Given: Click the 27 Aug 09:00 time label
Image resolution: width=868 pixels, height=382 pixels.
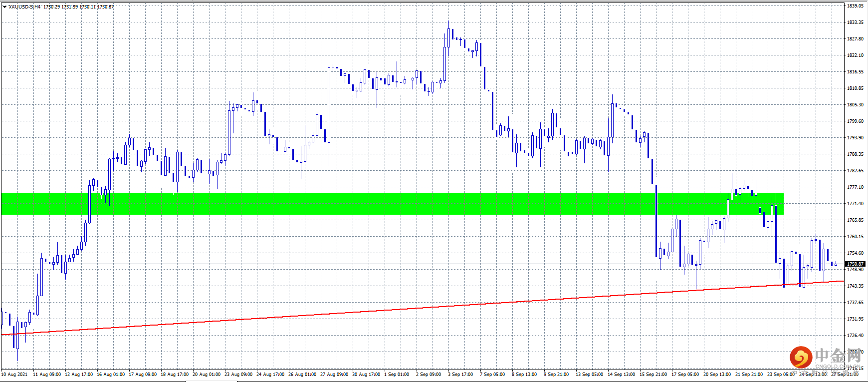Looking at the screenshot, I should (334, 375).
